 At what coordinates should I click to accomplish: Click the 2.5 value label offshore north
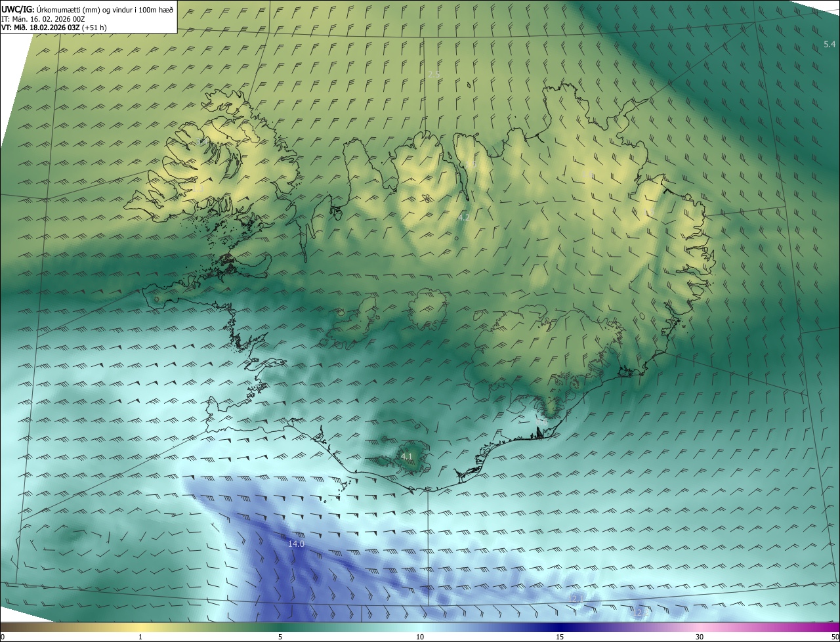point(434,75)
